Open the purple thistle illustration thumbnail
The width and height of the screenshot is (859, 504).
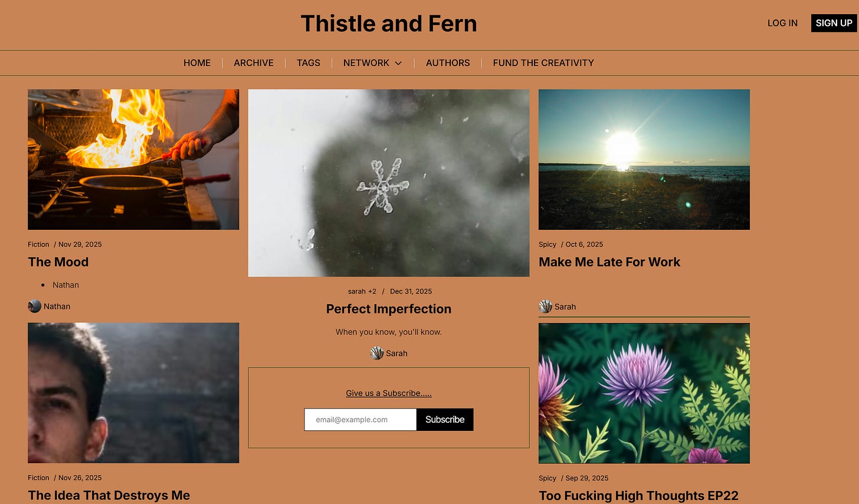(x=644, y=393)
